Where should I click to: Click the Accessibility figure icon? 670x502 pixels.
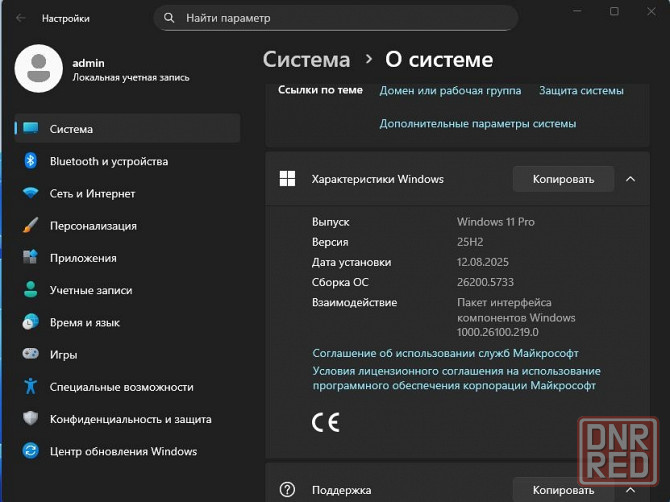click(x=30, y=386)
